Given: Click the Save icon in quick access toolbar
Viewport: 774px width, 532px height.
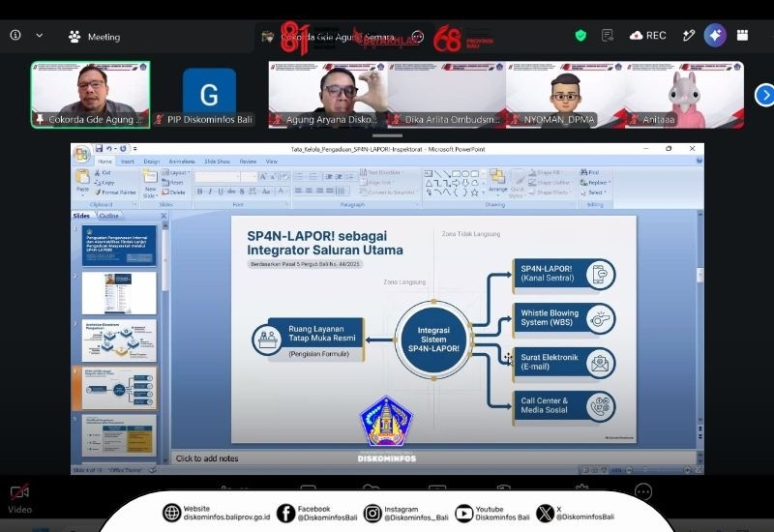Looking at the screenshot, I should [99, 149].
